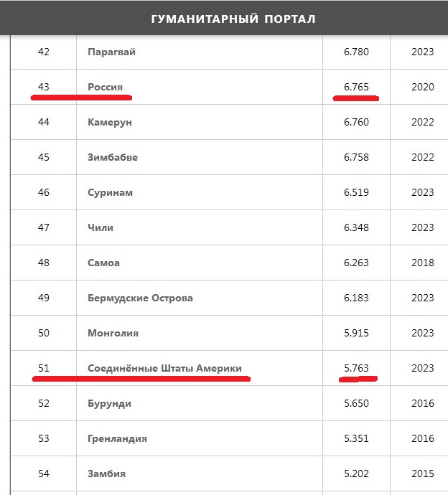Open the Бурунди country entry
448x495 pixels.
click(109, 403)
